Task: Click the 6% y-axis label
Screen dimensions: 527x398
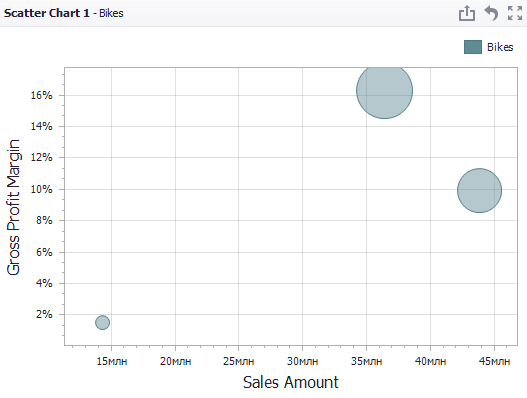Action: point(44,252)
